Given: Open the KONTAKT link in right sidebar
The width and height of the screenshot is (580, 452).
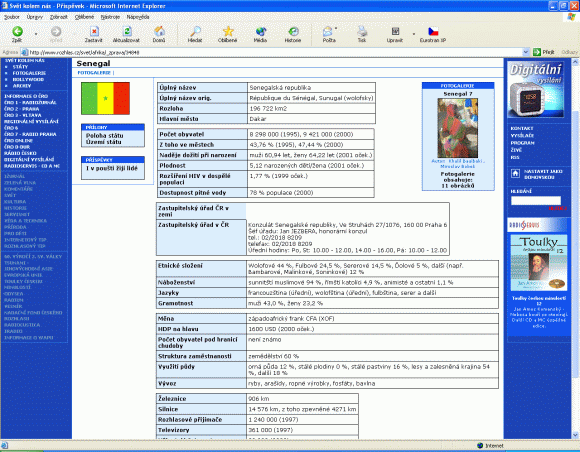Looking at the screenshot, I should (522, 128).
